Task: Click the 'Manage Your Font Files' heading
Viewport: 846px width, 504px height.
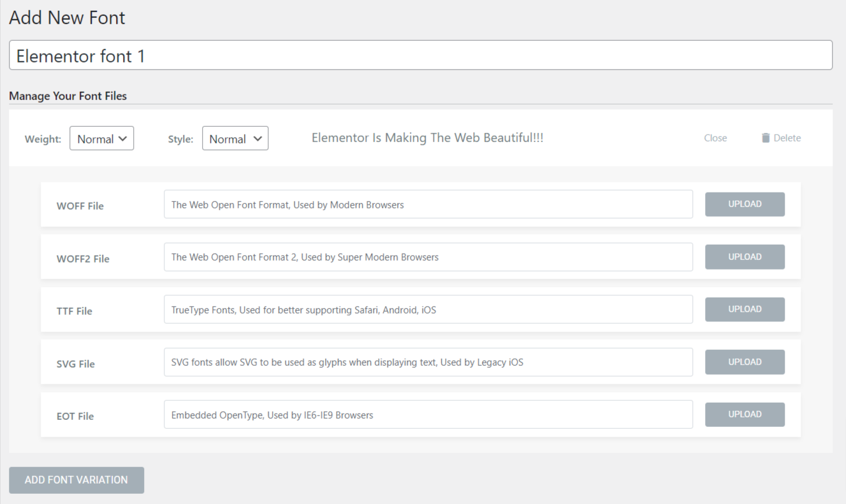Action: pos(68,96)
